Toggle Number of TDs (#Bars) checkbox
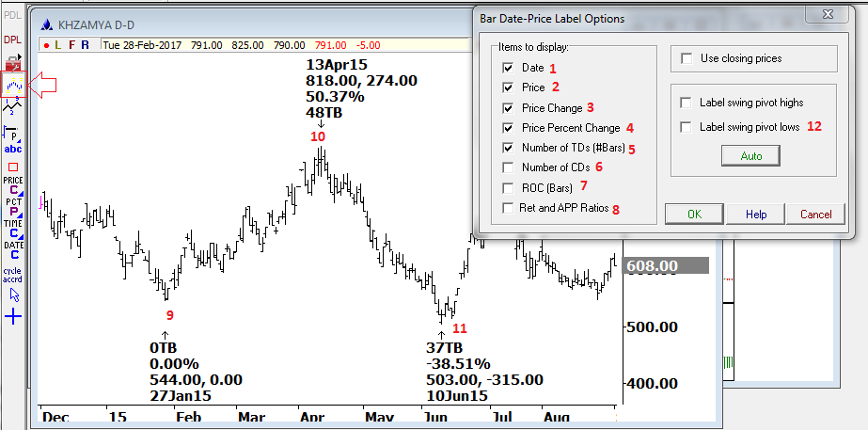 [x=508, y=148]
